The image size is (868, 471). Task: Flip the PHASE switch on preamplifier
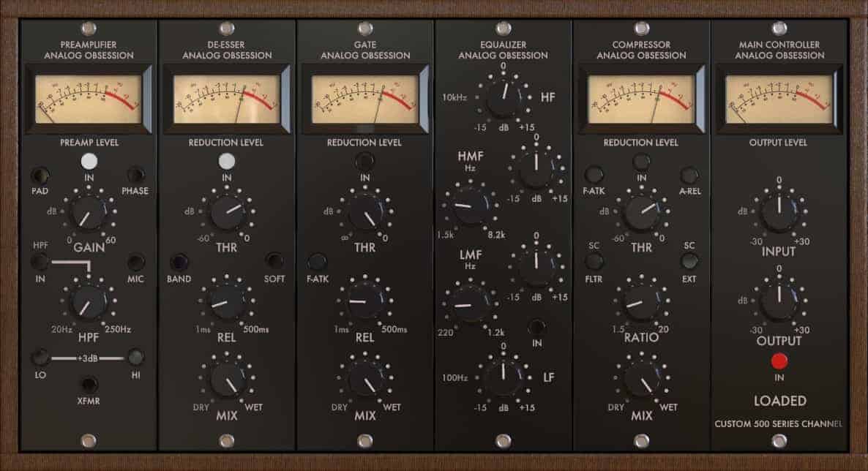pyautogui.click(x=135, y=176)
